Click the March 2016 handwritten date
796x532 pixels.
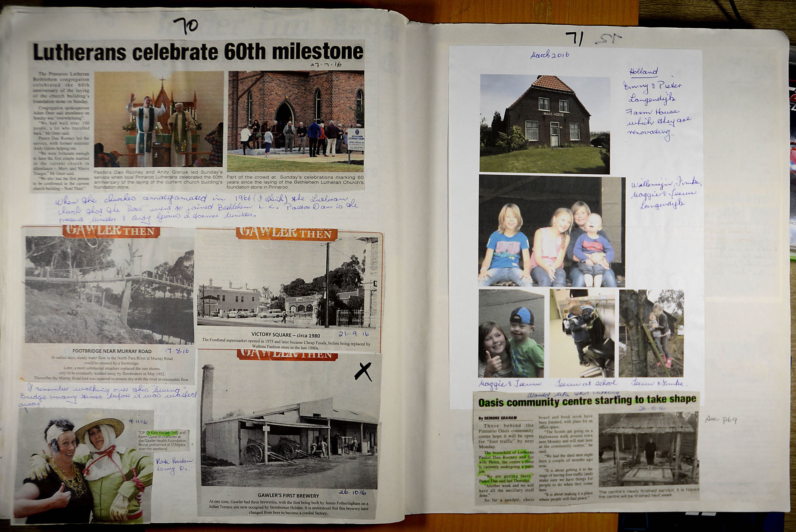pyautogui.click(x=550, y=55)
